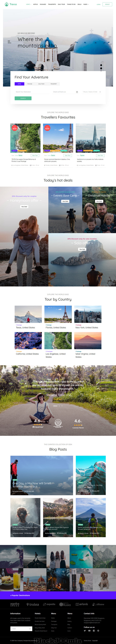Click the SIGNUP button

pyautogui.click(x=107, y=4)
